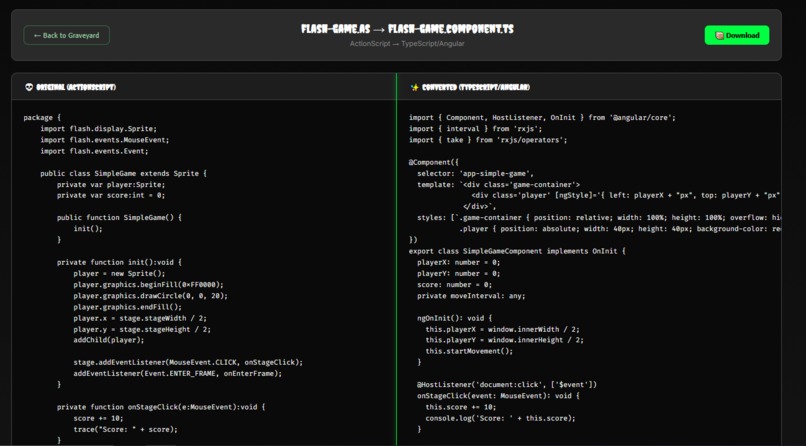The height and width of the screenshot is (446, 806).
Task: Click the 'player.graphics.drawCircle(0, 0, 20);' line
Action: point(151,296)
